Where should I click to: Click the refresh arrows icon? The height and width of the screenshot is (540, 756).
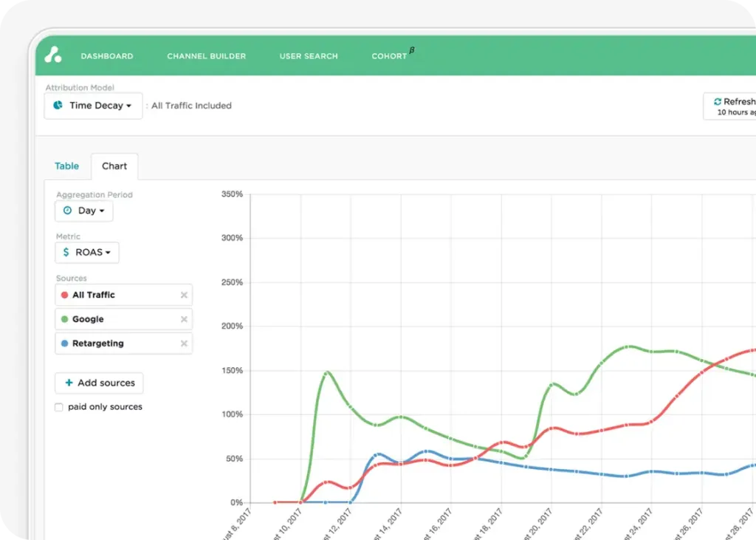[717, 102]
